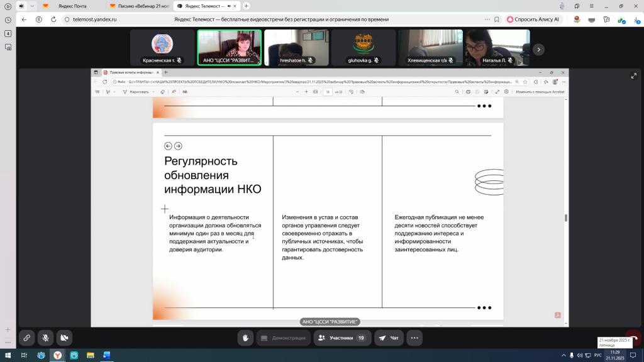
Task: Open the three-dots more options menu
Action: 414,337
